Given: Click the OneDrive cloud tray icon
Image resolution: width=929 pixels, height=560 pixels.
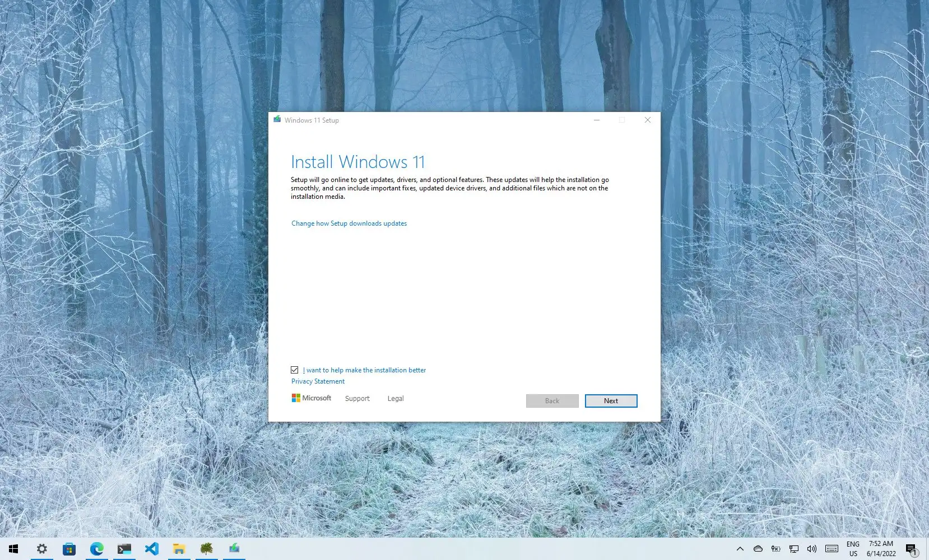Looking at the screenshot, I should tap(758, 549).
